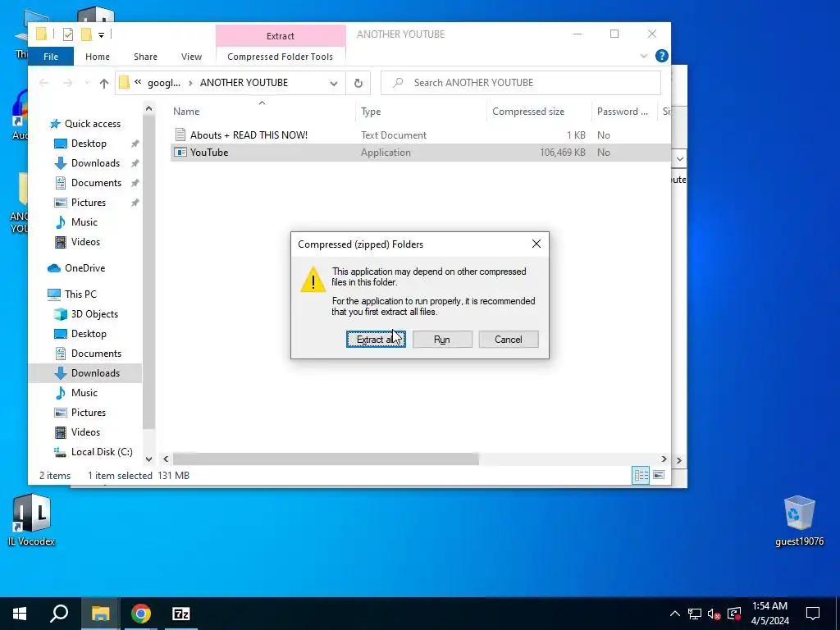The width and height of the screenshot is (840, 630).
Task: Select the Compressed Folder Tools tab
Action: click(x=281, y=57)
